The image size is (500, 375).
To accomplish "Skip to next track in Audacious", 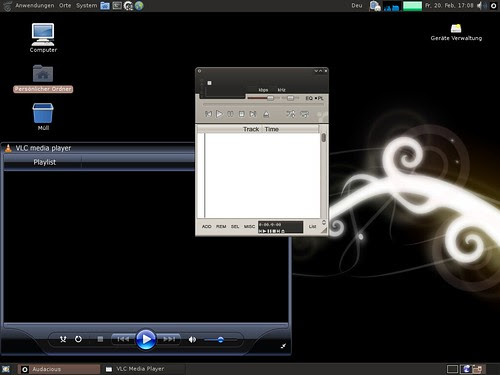I will 253,114.
